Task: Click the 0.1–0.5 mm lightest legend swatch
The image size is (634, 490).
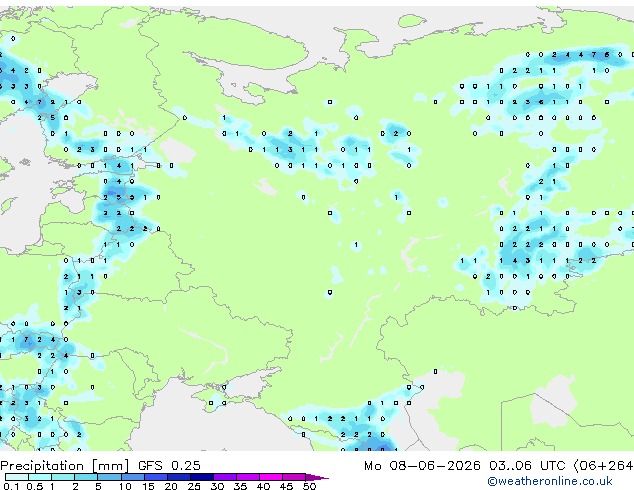Action: pyautogui.click(x=17, y=477)
